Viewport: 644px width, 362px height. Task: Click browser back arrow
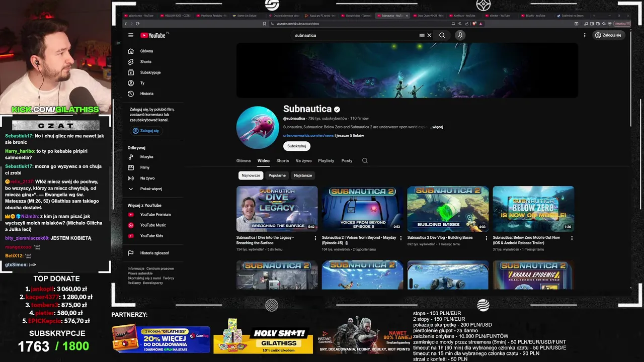pyautogui.click(x=126, y=24)
